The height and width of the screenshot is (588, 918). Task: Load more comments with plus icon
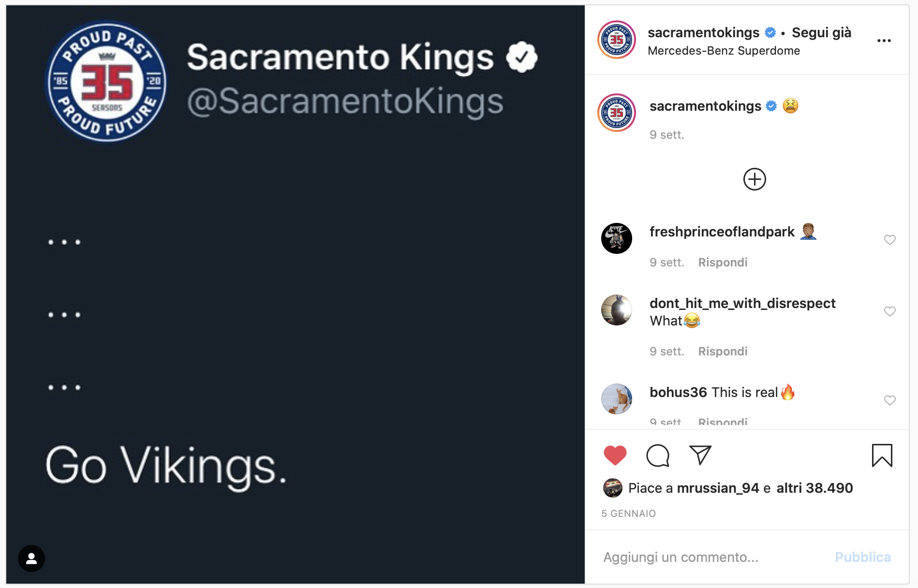click(x=754, y=179)
